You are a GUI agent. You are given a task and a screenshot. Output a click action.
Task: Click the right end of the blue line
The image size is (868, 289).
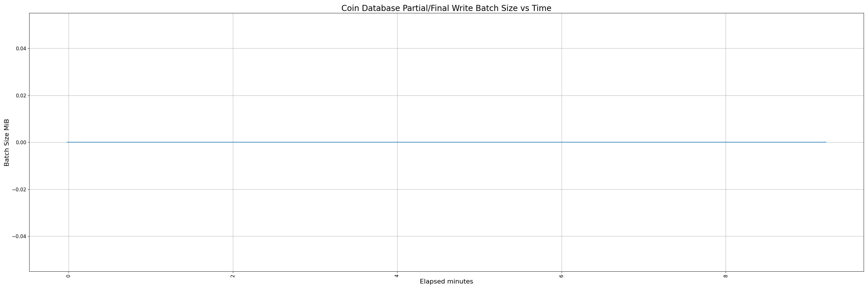click(x=825, y=142)
